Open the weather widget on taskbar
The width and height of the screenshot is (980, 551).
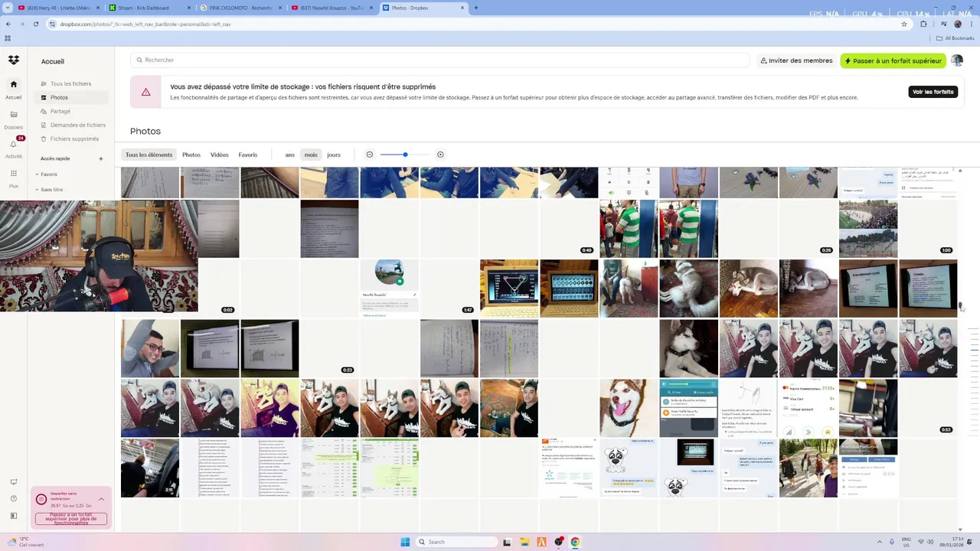[x=25, y=542]
